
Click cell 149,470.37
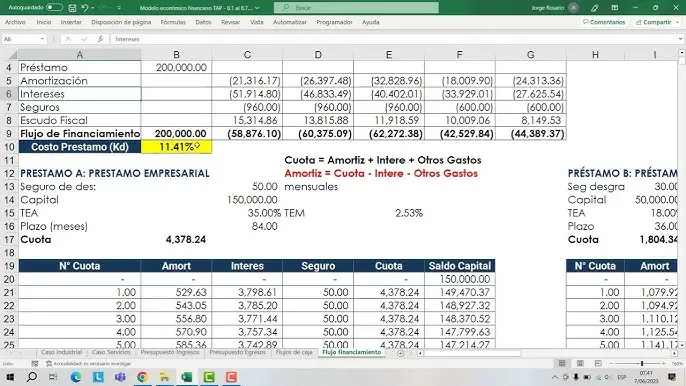[459, 292]
